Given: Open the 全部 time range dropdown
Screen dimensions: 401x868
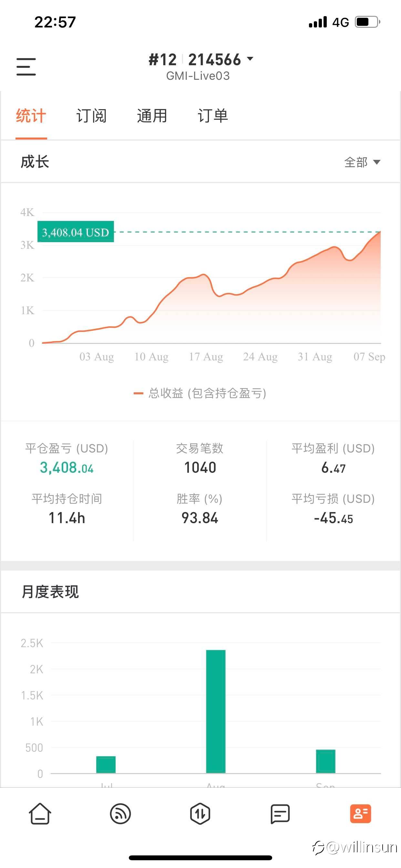Looking at the screenshot, I should pos(362,162).
